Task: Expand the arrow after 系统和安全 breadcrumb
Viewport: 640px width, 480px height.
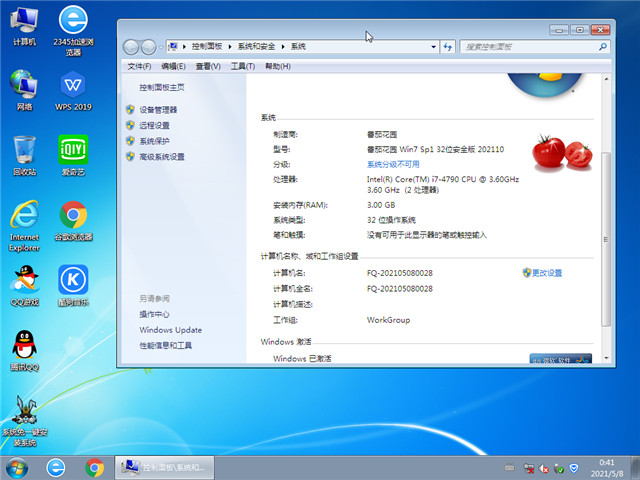Action: [282, 47]
